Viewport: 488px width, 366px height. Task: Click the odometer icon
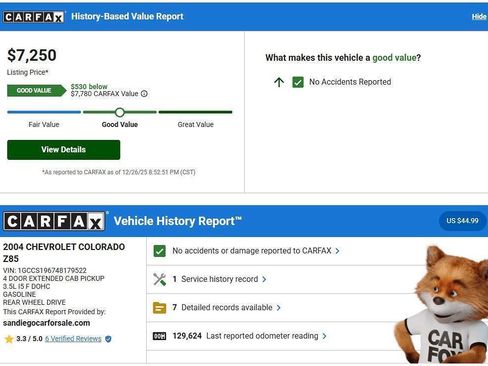(x=159, y=336)
